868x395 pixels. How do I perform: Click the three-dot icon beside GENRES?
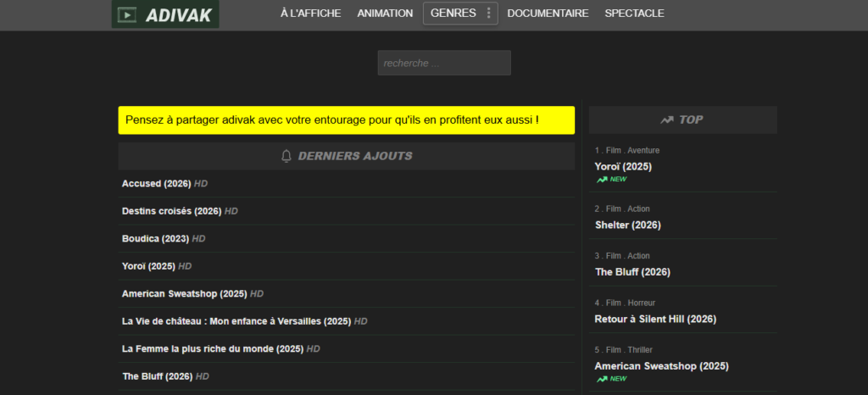(488, 14)
